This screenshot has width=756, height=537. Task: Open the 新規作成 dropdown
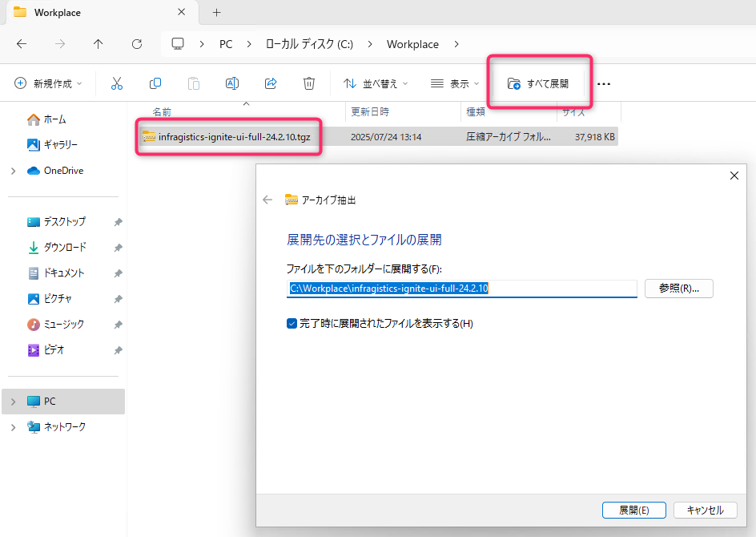point(48,83)
